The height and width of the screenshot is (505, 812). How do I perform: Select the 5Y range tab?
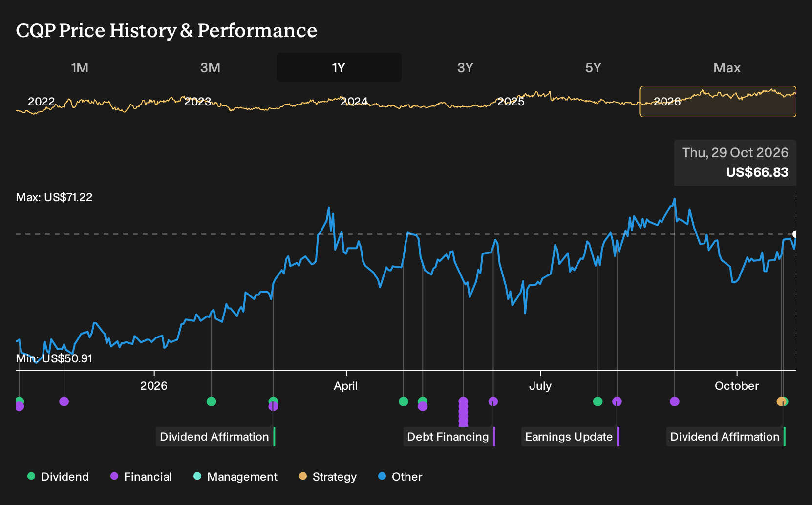(x=593, y=67)
